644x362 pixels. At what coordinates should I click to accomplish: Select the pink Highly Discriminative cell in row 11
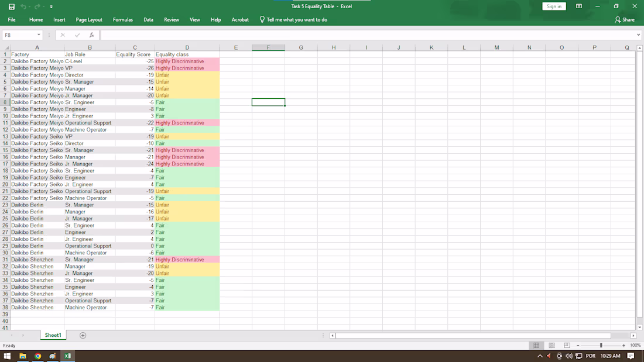click(187, 123)
